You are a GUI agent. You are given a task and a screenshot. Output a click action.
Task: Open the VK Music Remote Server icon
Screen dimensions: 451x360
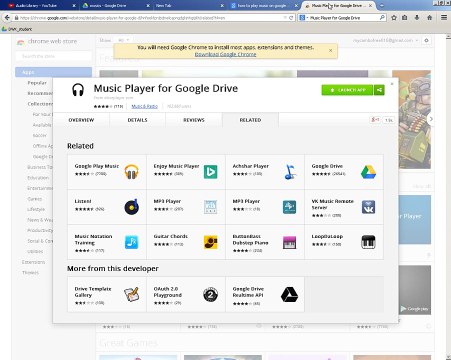click(x=368, y=207)
